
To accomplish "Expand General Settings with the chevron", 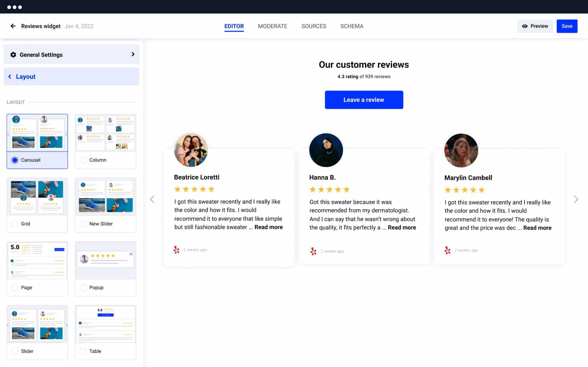I will (133, 55).
